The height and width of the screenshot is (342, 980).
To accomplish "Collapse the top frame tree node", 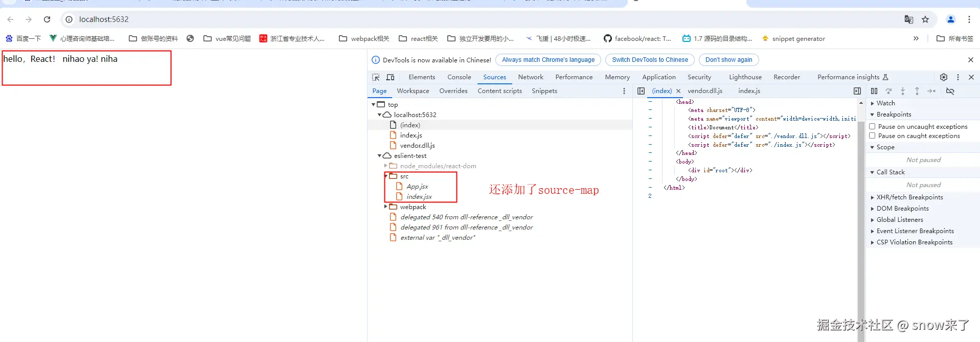I will (x=374, y=104).
